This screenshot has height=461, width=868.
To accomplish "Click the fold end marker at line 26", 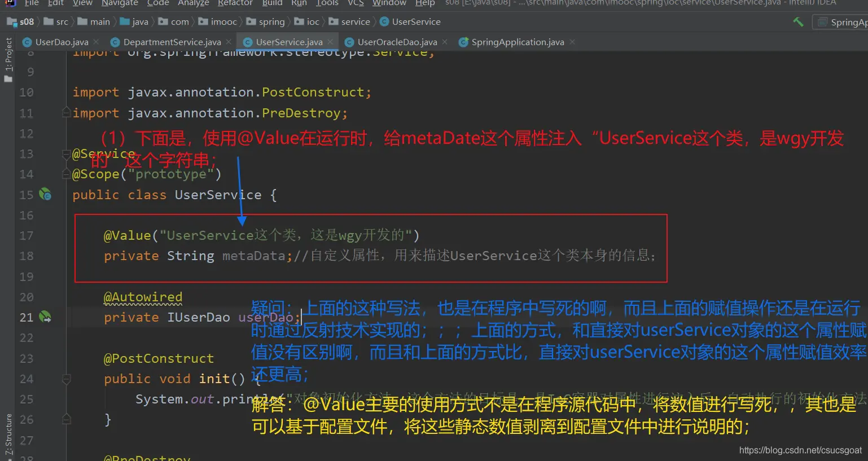I will coord(66,419).
